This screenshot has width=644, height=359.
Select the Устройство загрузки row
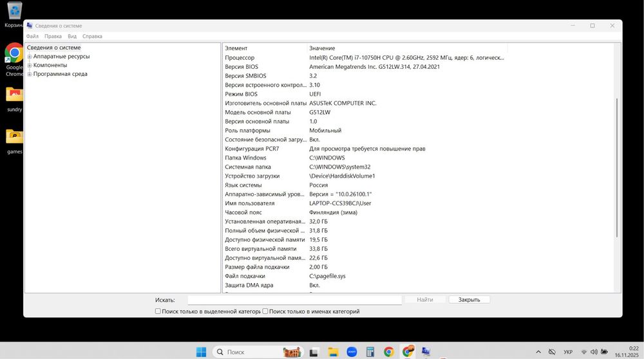click(x=365, y=176)
